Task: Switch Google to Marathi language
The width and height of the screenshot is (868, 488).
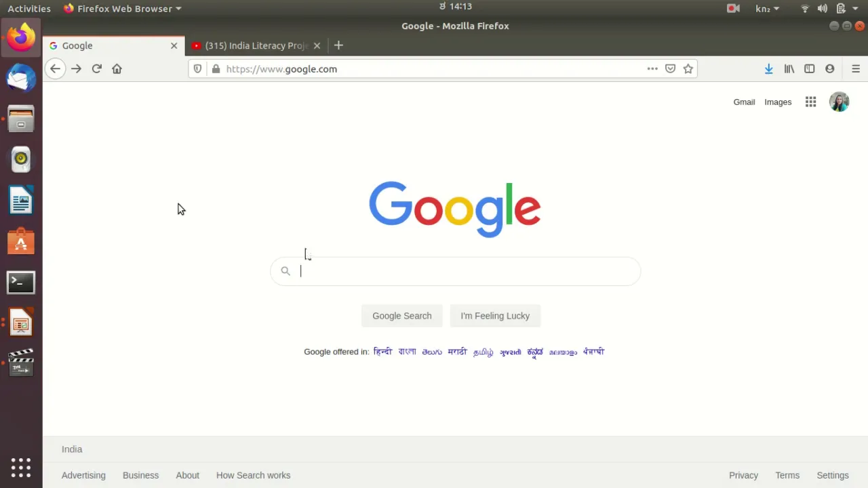Action: 458,352
